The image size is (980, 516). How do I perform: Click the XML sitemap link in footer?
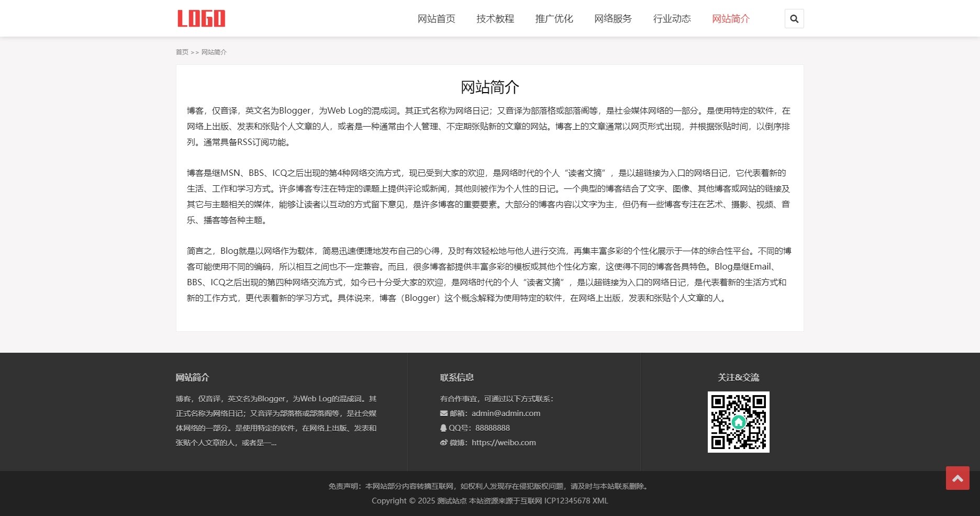coord(601,501)
